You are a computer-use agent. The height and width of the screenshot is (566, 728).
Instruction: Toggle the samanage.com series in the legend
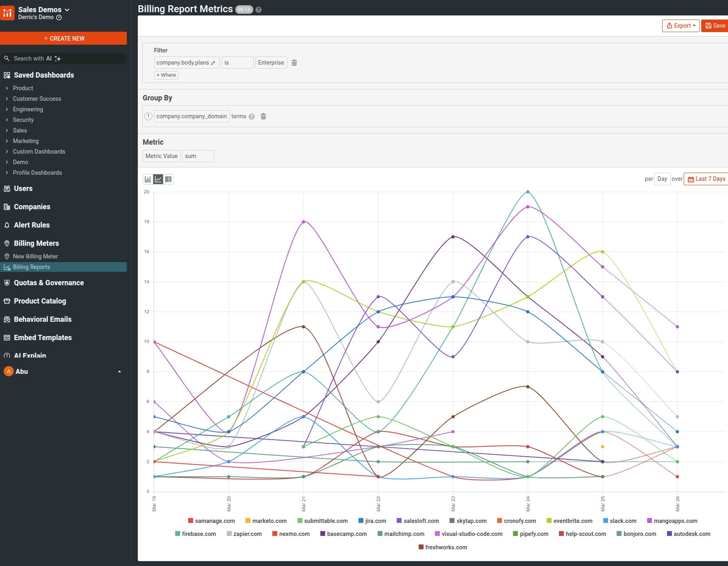click(211, 520)
